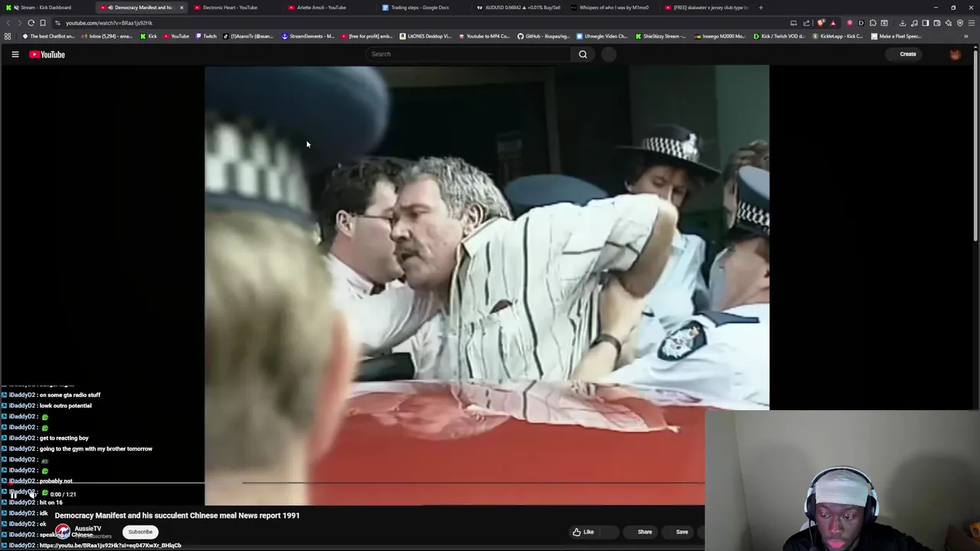Switch to the FREE skaiwater x jersey club tab

(x=706, y=8)
